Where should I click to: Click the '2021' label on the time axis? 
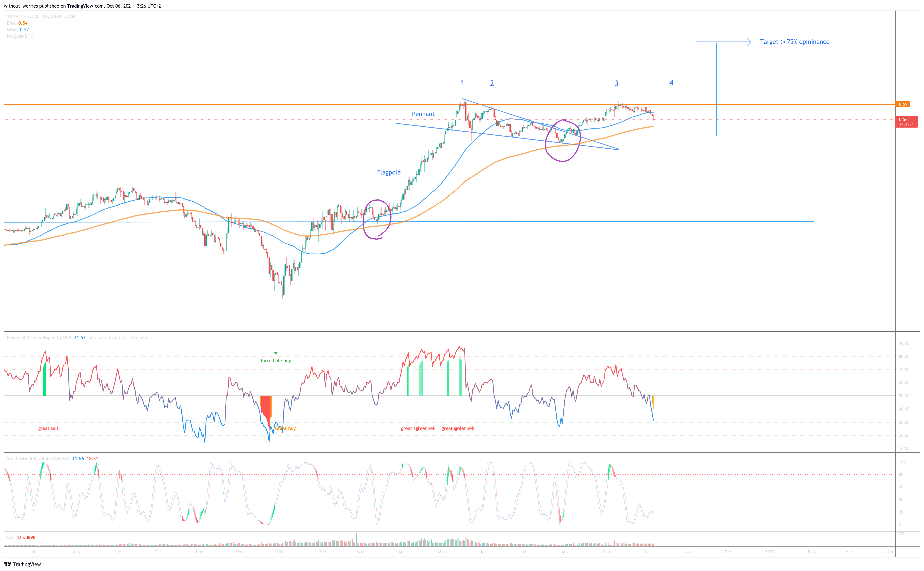281,552
